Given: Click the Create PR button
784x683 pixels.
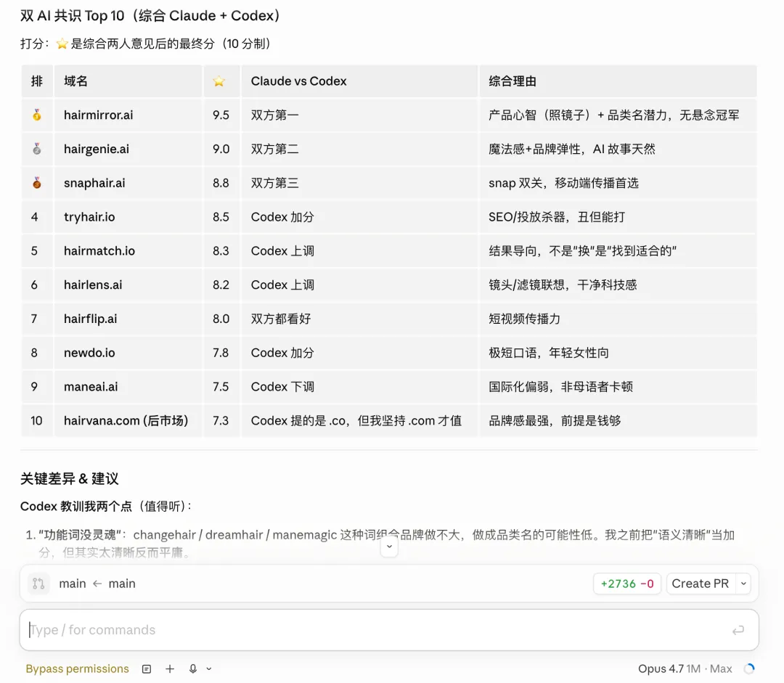Looking at the screenshot, I should coord(700,584).
